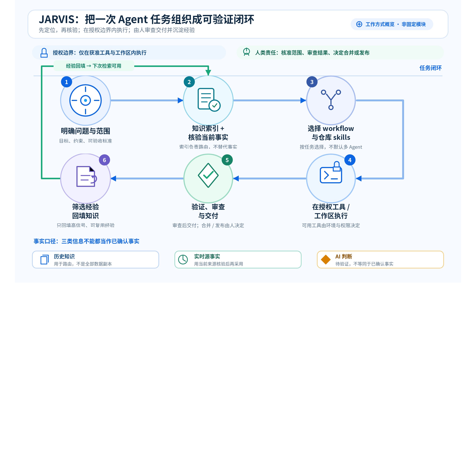This screenshot has height=476, width=476.
Task: Click step number badge 3
Action: [x=312, y=82]
